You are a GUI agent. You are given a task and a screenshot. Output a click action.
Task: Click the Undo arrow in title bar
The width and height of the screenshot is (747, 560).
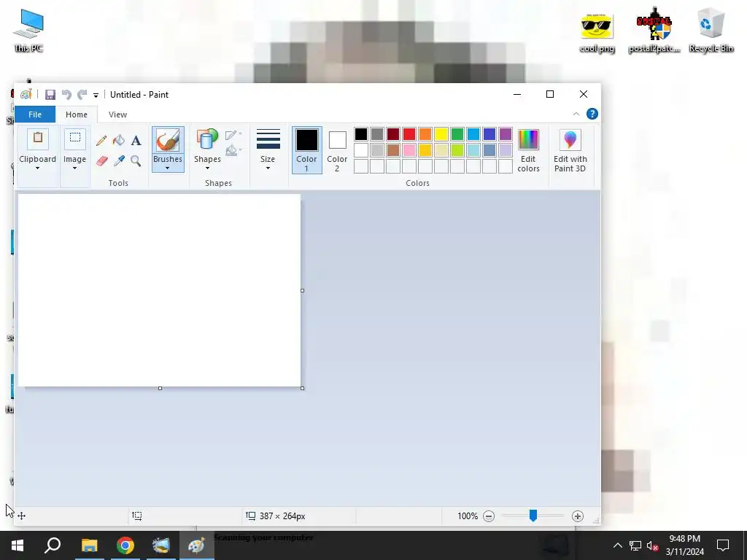[66, 95]
